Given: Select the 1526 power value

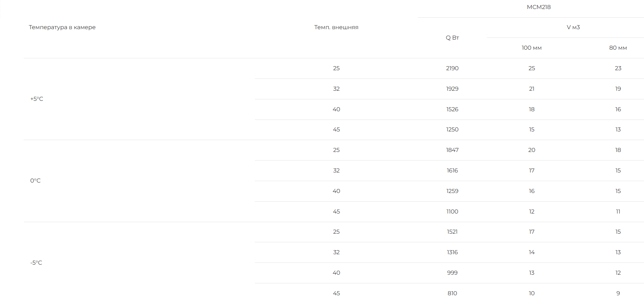Looking at the screenshot, I should pos(452,109).
